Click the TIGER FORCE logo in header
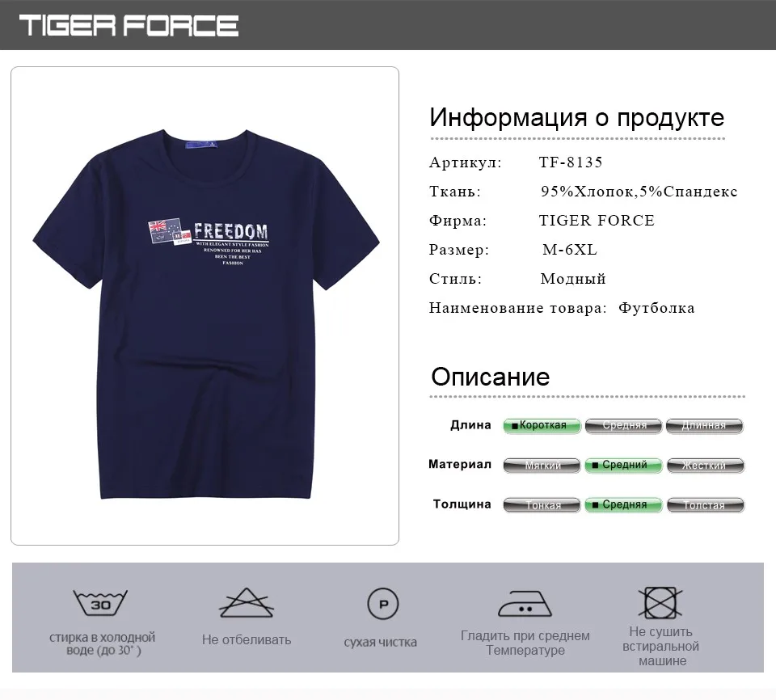Image resolution: width=776 pixels, height=700 pixels. [x=129, y=25]
